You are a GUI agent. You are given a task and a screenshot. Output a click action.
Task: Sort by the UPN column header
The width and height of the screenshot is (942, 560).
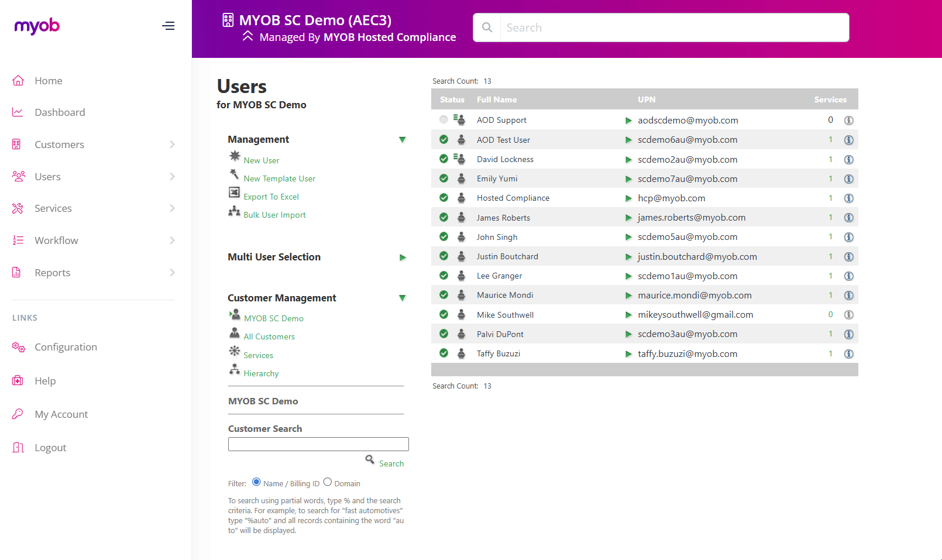[647, 99]
